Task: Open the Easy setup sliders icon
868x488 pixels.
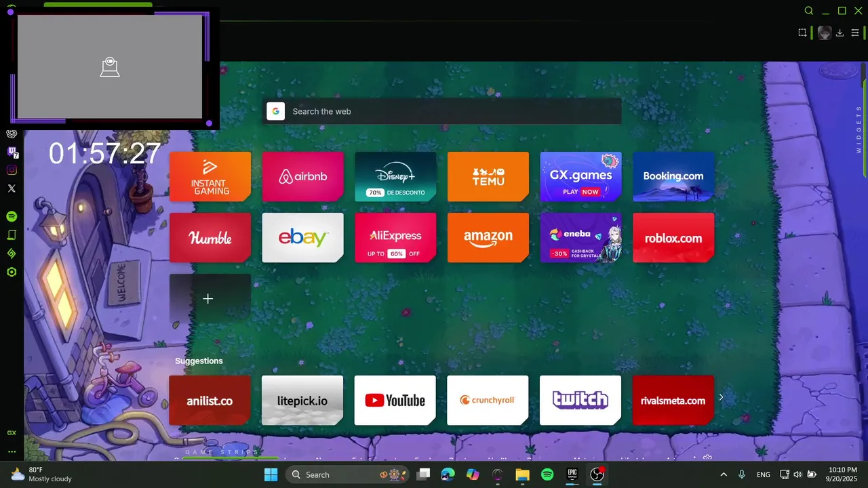Action: click(855, 33)
